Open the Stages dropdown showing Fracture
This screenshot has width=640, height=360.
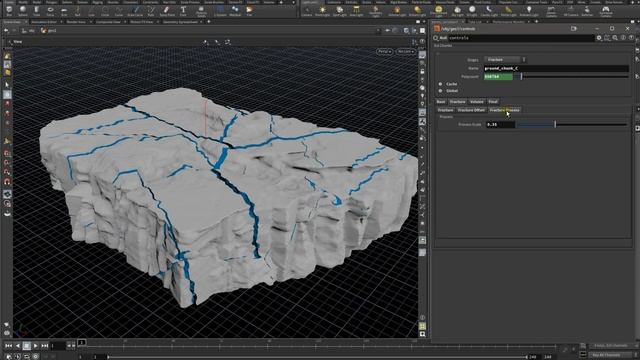pos(505,60)
